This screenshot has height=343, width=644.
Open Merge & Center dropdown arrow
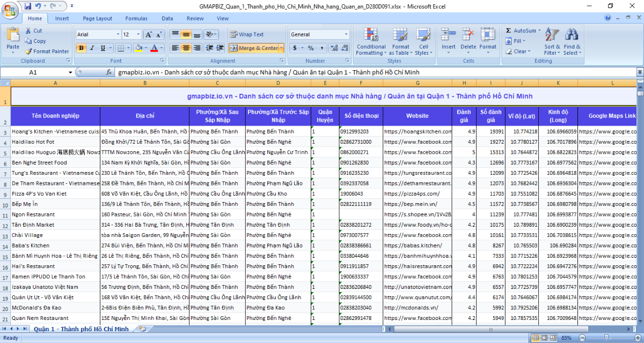[281, 48]
